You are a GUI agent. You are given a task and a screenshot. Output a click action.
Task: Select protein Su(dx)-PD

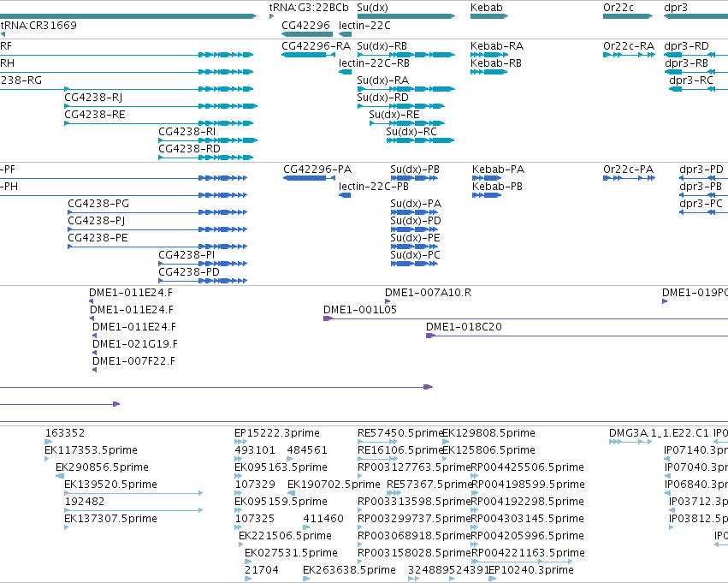[x=416, y=221]
